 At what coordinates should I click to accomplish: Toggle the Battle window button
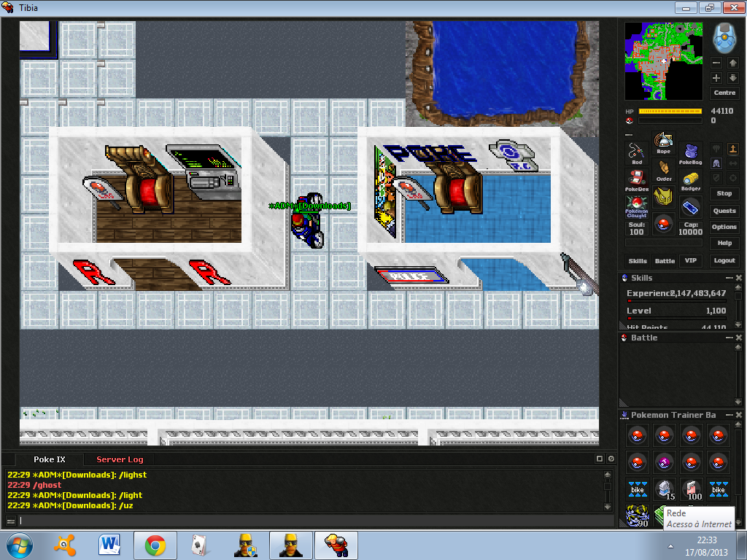click(x=665, y=260)
